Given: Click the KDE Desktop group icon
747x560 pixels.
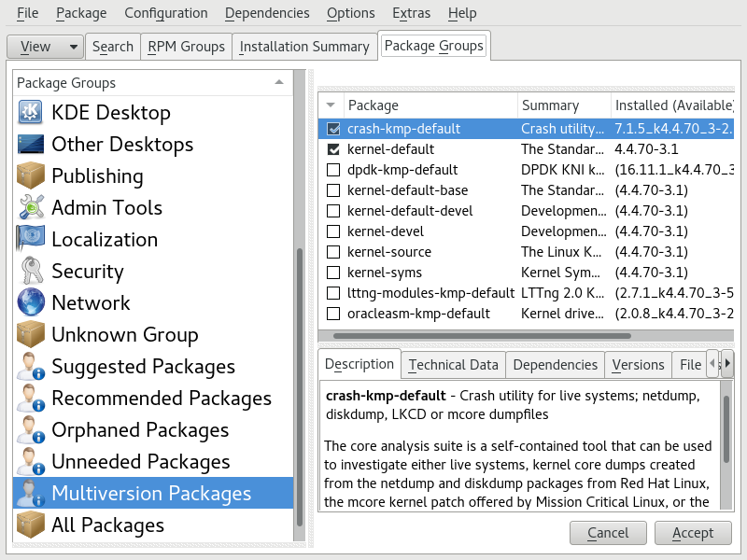Looking at the screenshot, I should [x=31, y=113].
